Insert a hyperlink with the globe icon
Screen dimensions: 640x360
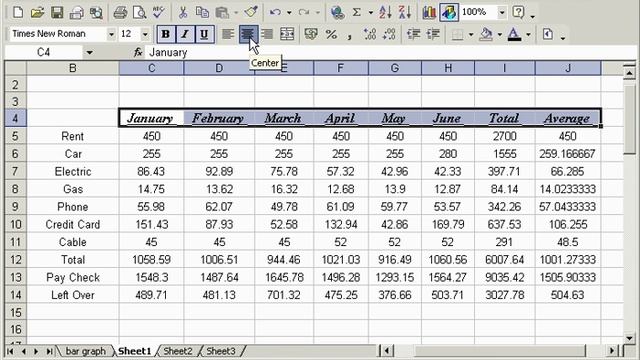pos(337,12)
